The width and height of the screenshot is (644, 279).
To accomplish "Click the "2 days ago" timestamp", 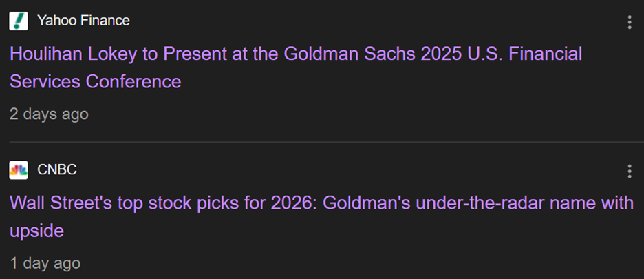I will click(x=49, y=114).
